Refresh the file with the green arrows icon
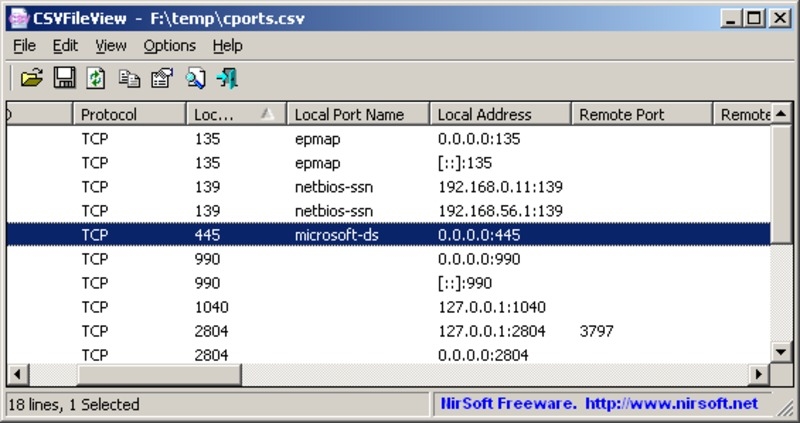Viewport: 800px width, 423px height. click(x=95, y=79)
